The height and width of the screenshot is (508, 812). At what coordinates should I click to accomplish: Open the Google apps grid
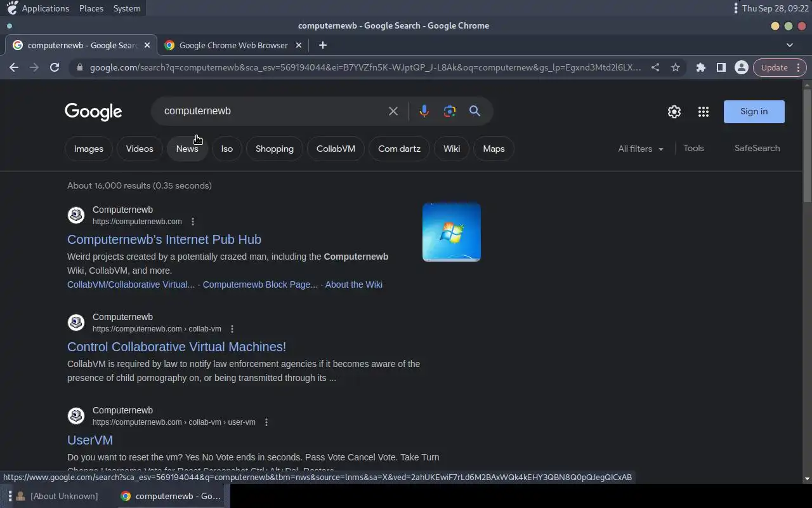(x=704, y=112)
